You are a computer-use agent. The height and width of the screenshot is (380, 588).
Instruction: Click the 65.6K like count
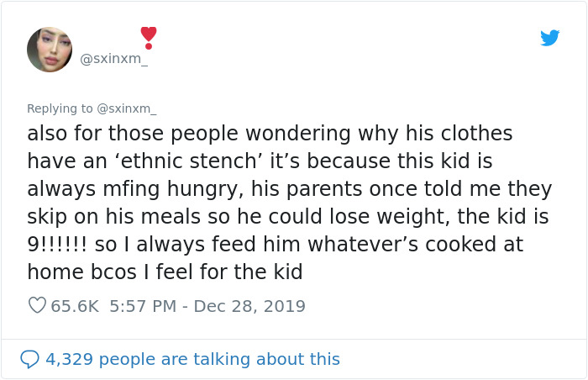coord(74,306)
